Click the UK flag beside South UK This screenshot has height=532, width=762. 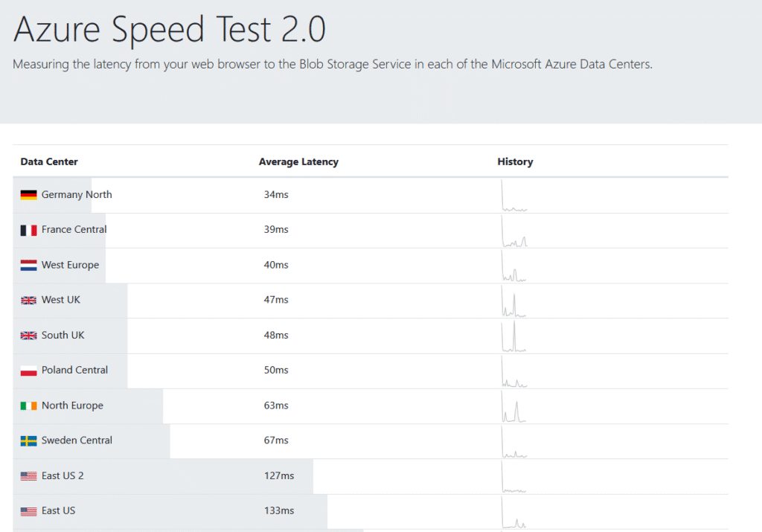(x=29, y=336)
